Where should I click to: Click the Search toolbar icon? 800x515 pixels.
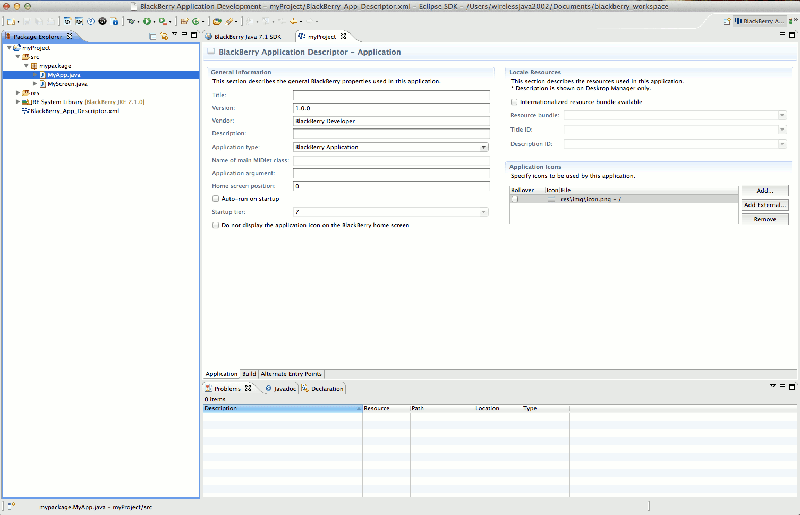(x=230, y=21)
